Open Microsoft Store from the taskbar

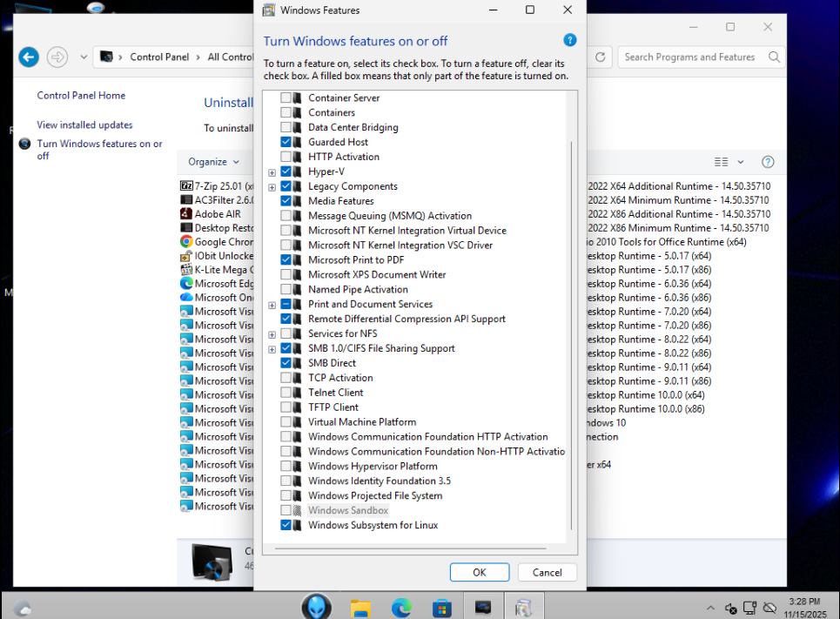442,607
